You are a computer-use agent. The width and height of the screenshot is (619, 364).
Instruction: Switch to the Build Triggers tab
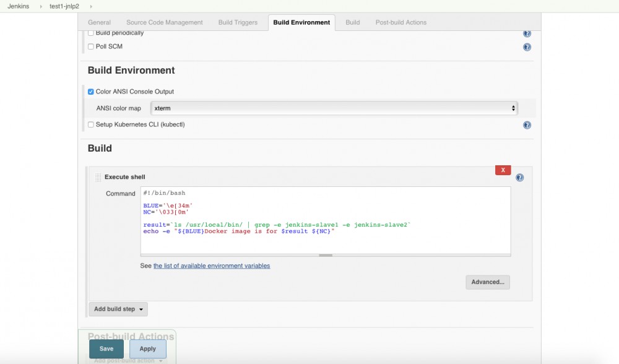pos(238,22)
